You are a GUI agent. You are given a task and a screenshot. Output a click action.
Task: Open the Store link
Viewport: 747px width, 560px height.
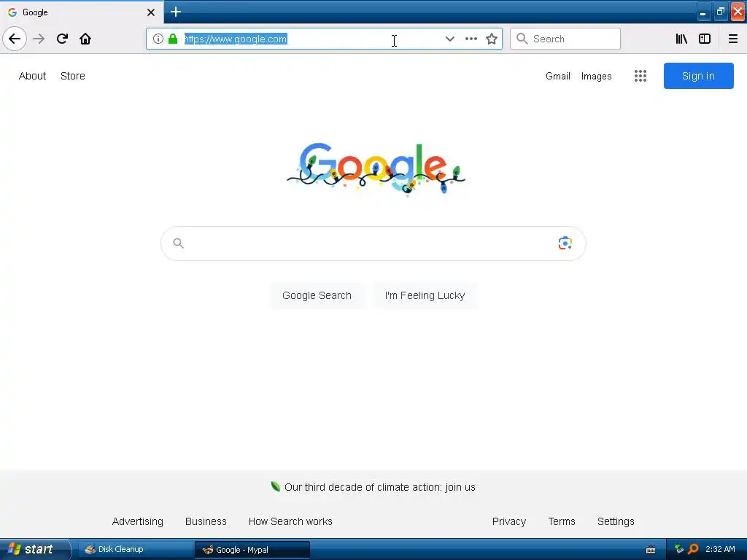[x=72, y=76]
